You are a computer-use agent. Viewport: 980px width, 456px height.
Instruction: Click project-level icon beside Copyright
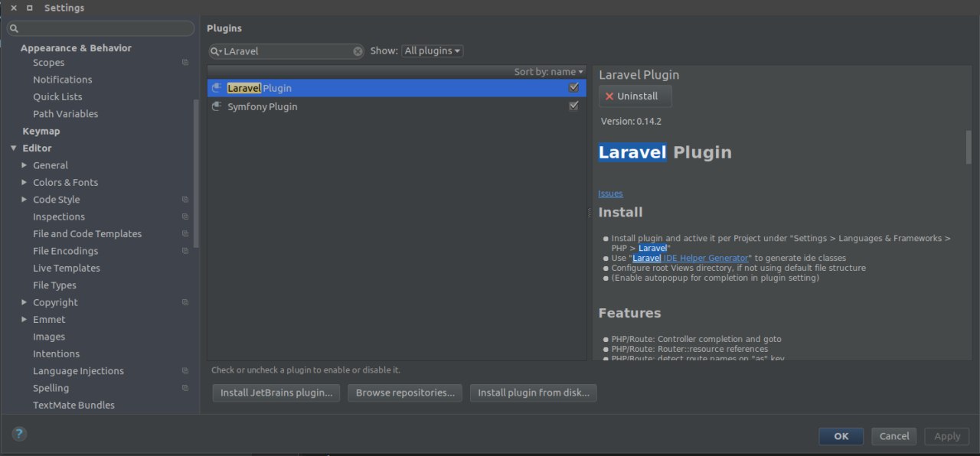185,302
